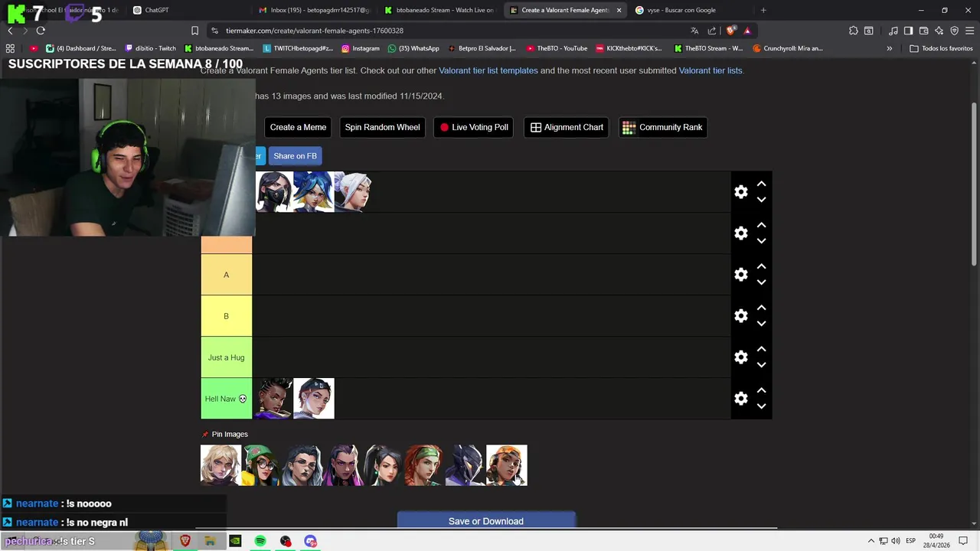
Task: Move the B tier row up
Action: (x=761, y=308)
